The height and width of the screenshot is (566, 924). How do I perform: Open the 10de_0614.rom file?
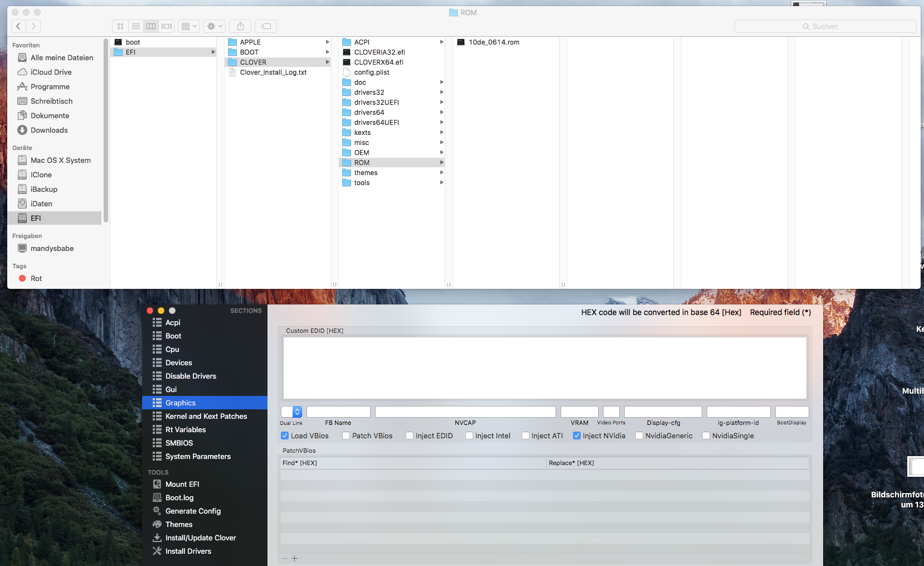click(493, 42)
